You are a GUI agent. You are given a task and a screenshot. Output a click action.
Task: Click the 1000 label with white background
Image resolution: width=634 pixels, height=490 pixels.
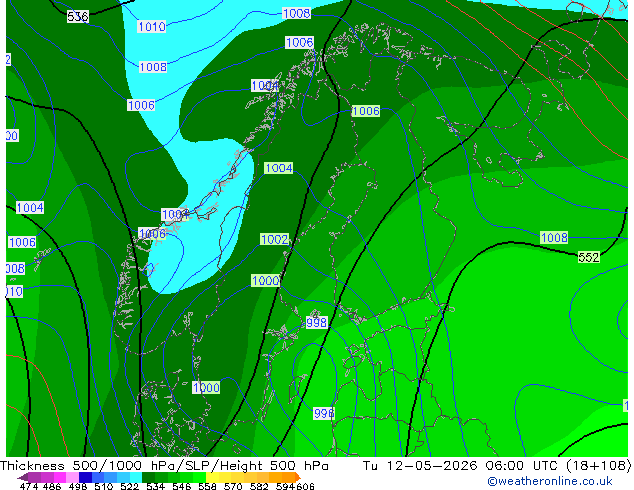(206, 388)
